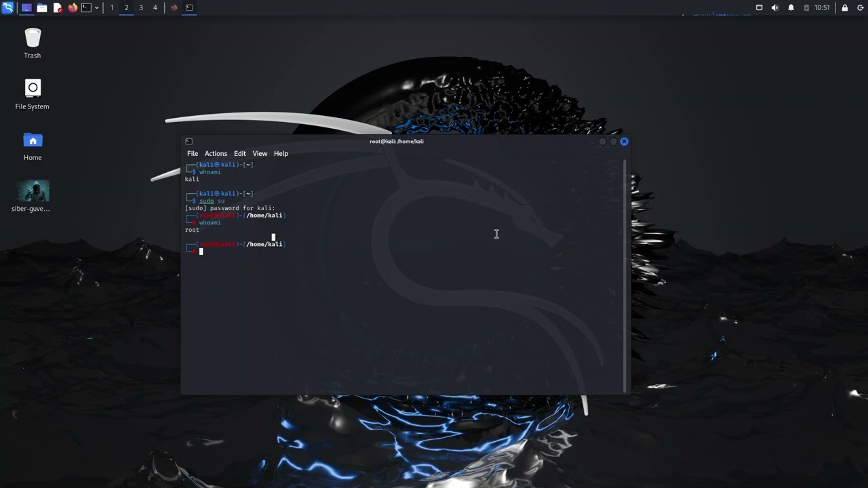
Task: Open the terminal Edit menu
Action: pos(240,154)
